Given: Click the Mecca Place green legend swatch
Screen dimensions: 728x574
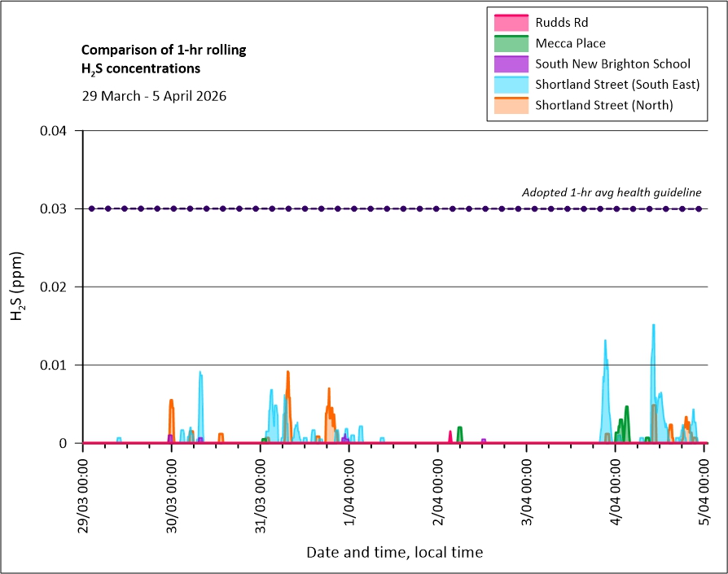Looking at the screenshot, I should coord(510,43).
